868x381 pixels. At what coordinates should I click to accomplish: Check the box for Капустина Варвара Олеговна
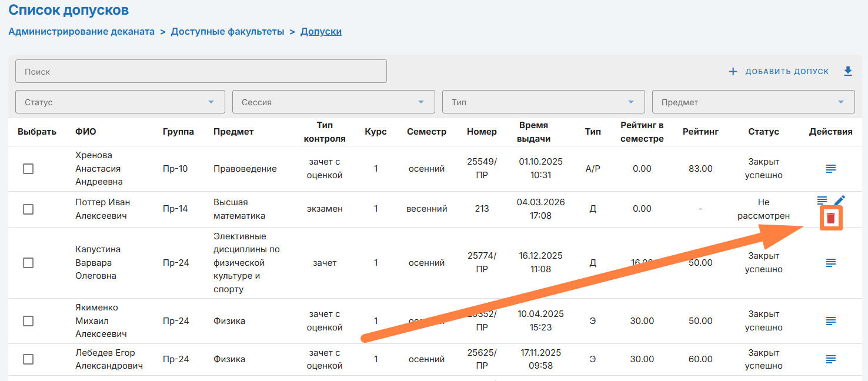point(28,263)
